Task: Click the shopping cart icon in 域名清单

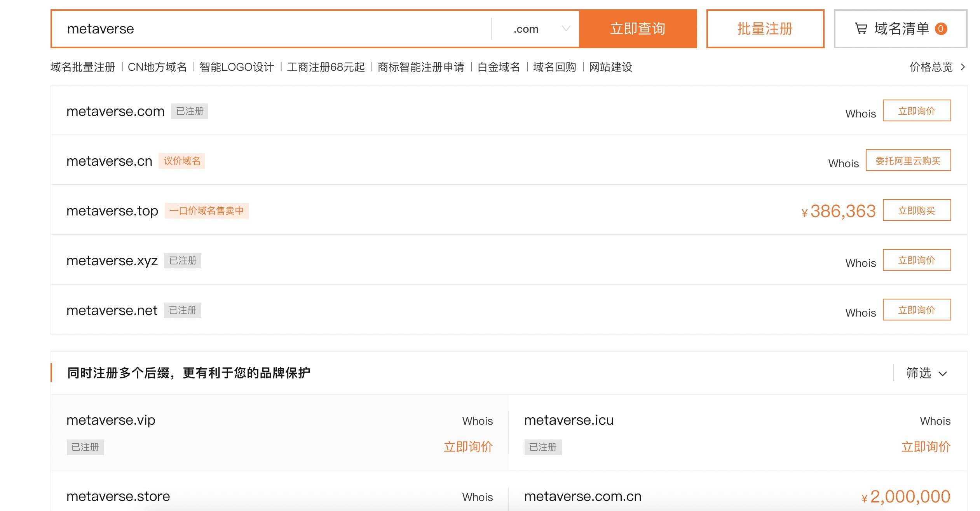Action: (861, 29)
